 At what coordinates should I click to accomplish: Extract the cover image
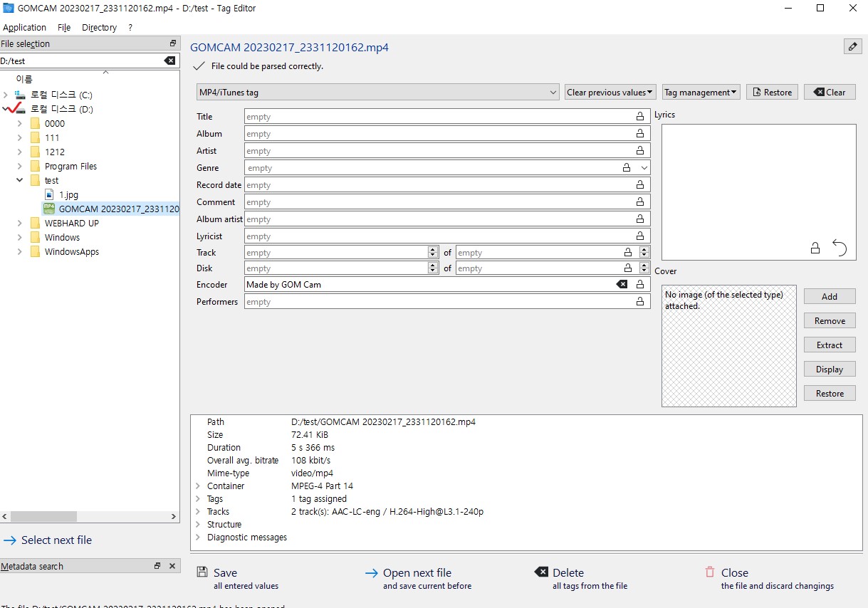(830, 345)
